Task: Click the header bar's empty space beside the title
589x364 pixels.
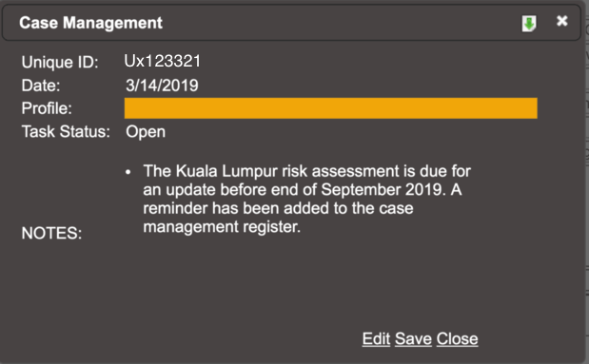Action: pos(338,23)
